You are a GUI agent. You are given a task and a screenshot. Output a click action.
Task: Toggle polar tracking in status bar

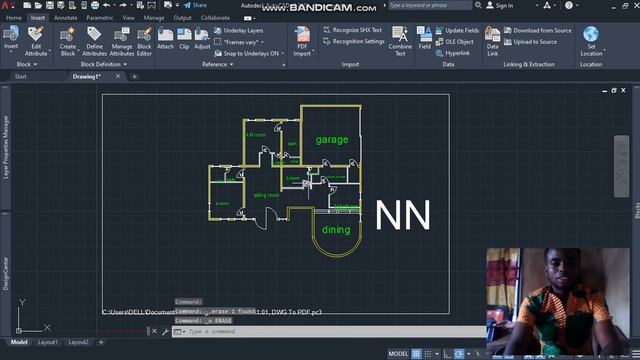459,353
